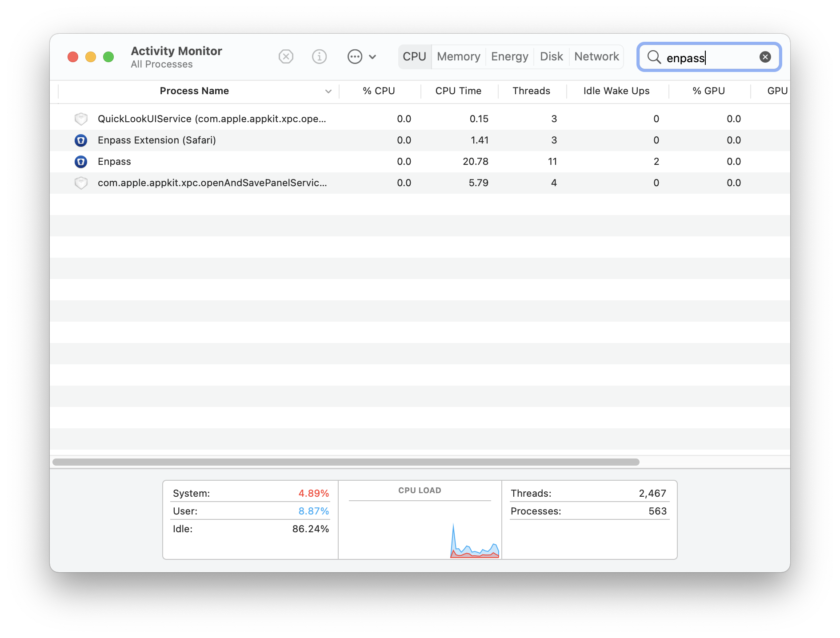The width and height of the screenshot is (840, 638).
Task: Click the User 8.87% value
Action: click(313, 511)
